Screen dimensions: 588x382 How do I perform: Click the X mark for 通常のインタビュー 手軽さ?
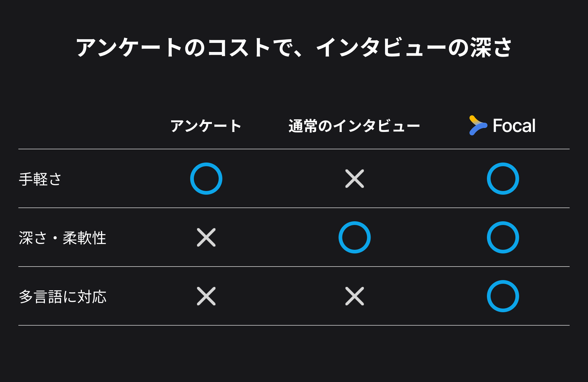(x=355, y=178)
